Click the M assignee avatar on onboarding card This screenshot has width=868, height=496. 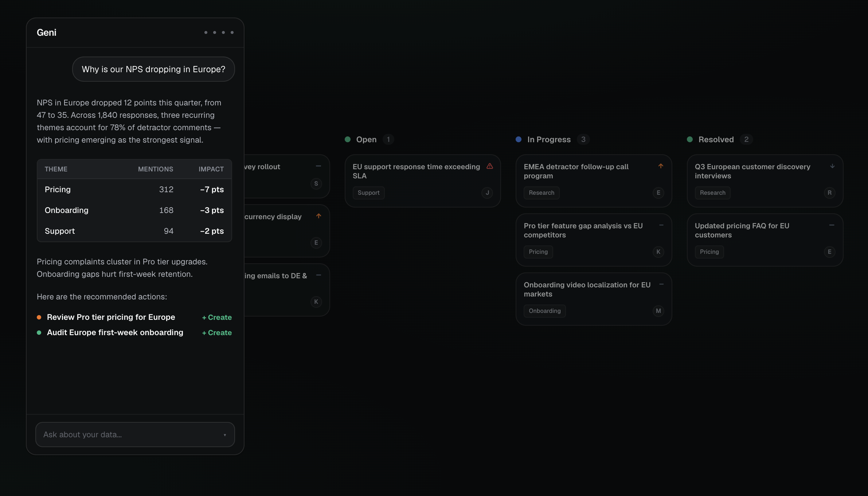coord(658,311)
